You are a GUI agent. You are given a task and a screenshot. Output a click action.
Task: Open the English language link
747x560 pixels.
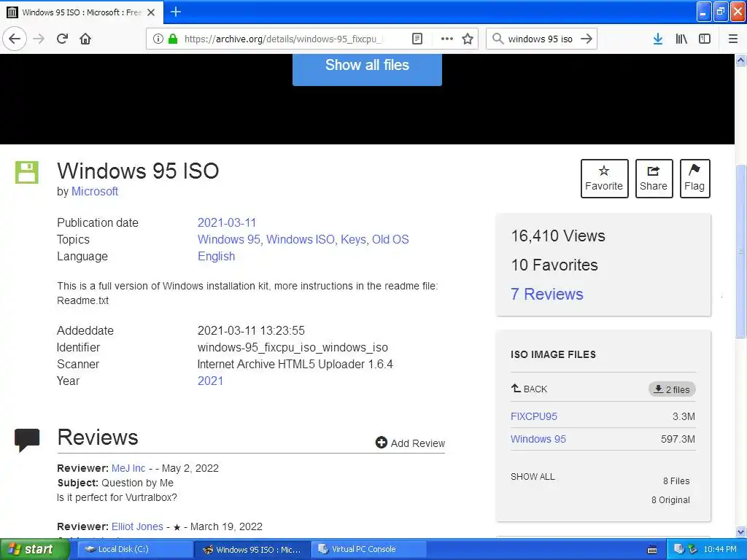pos(216,256)
